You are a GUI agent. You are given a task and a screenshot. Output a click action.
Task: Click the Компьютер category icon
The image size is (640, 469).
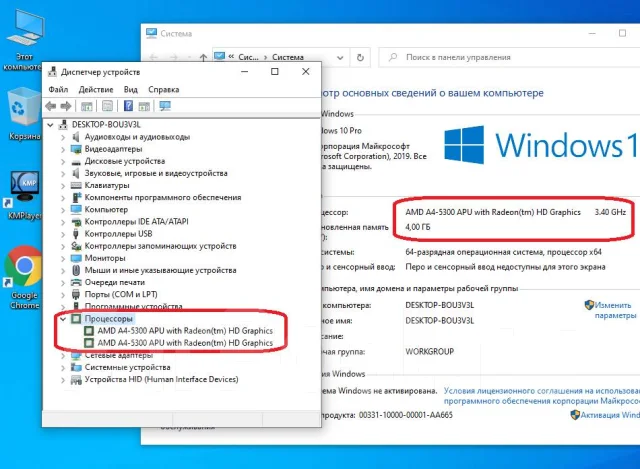pyautogui.click(x=76, y=209)
